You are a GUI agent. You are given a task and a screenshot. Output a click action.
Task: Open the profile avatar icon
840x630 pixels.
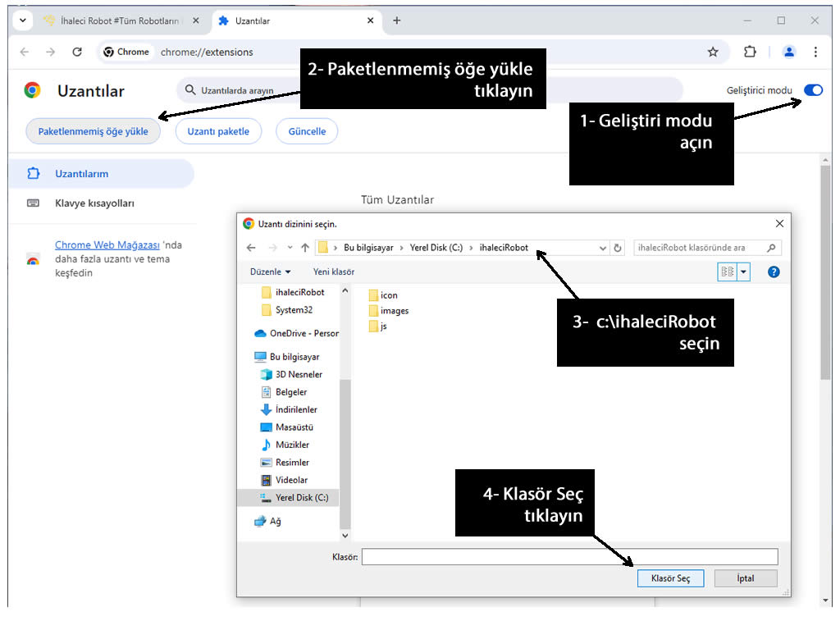point(789,52)
